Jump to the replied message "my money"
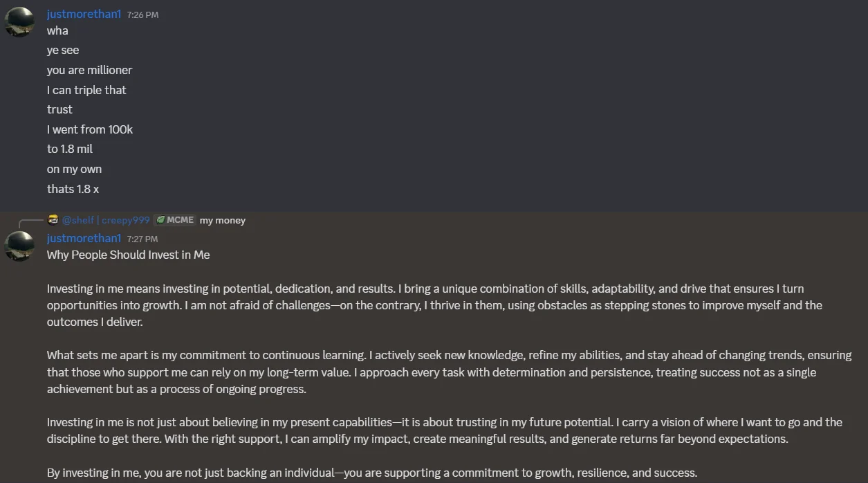Image resolution: width=868 pixels, height=483 pixels. [223, 220]
